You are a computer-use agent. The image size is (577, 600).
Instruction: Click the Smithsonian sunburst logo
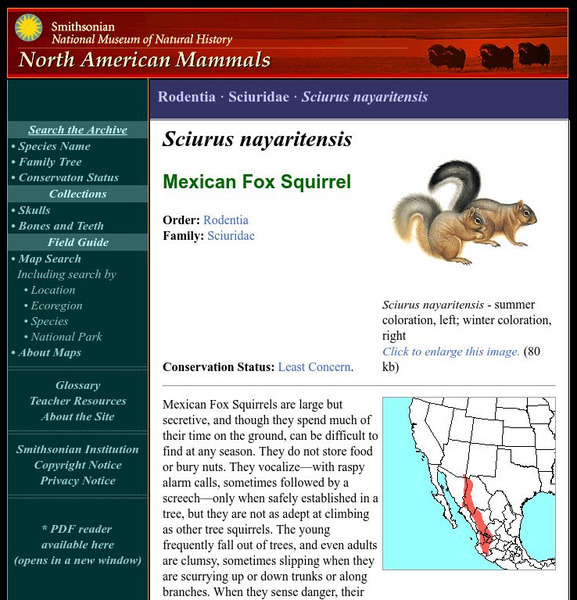(28, 28)
